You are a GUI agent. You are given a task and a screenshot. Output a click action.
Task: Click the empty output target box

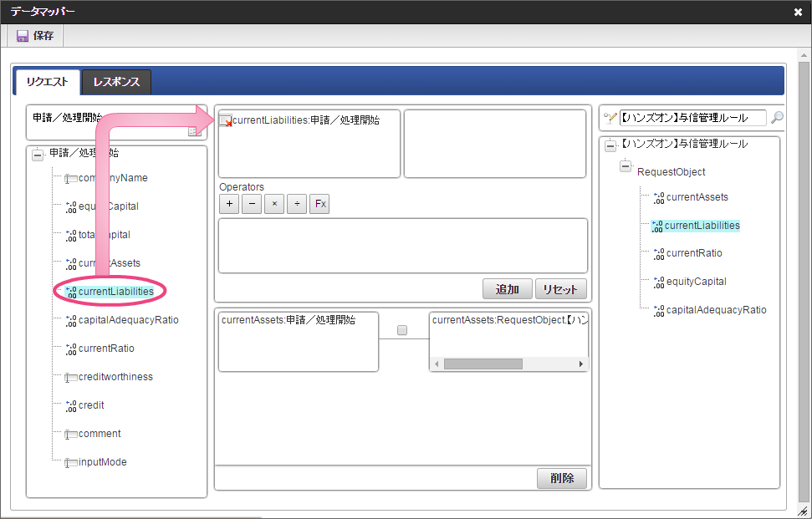coord(494,144)
